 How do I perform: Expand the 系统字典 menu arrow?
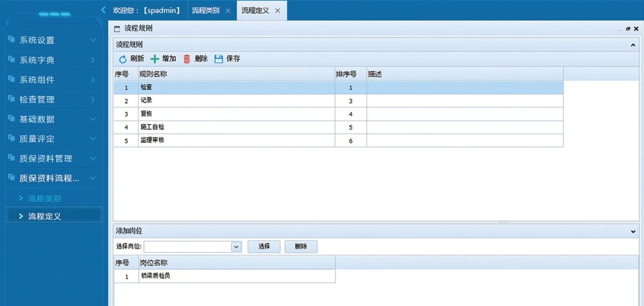pos(93,60)
